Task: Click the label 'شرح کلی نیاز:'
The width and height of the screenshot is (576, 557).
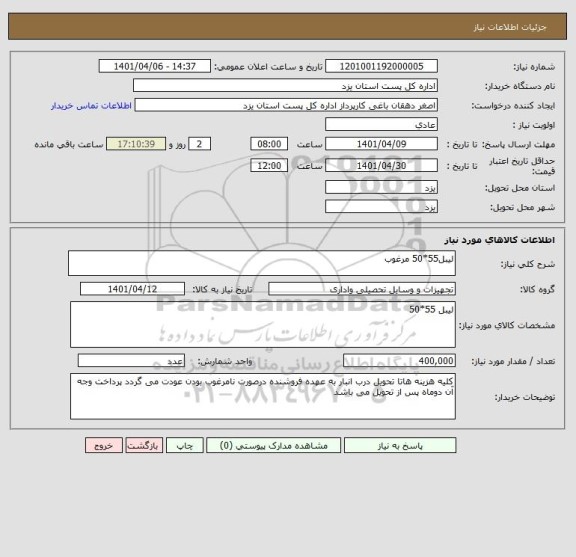Action: point(528,264)
